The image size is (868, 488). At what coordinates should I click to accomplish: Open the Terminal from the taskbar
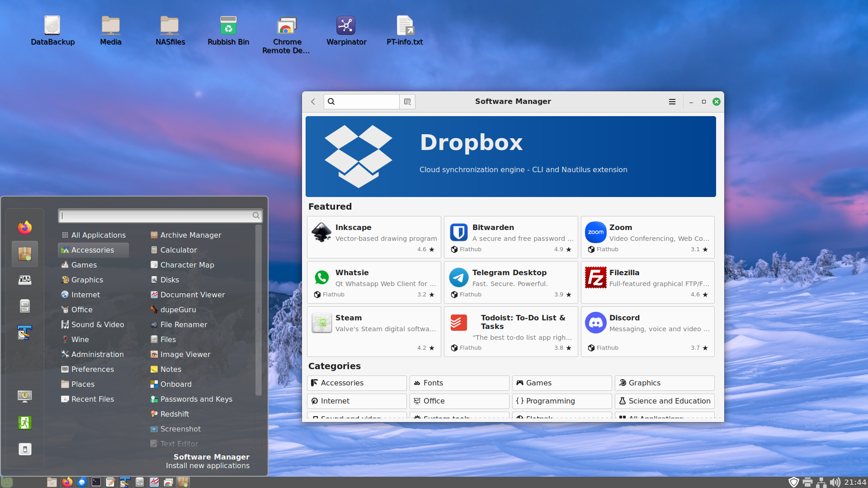pyautogui.click(x=96, y=482)
